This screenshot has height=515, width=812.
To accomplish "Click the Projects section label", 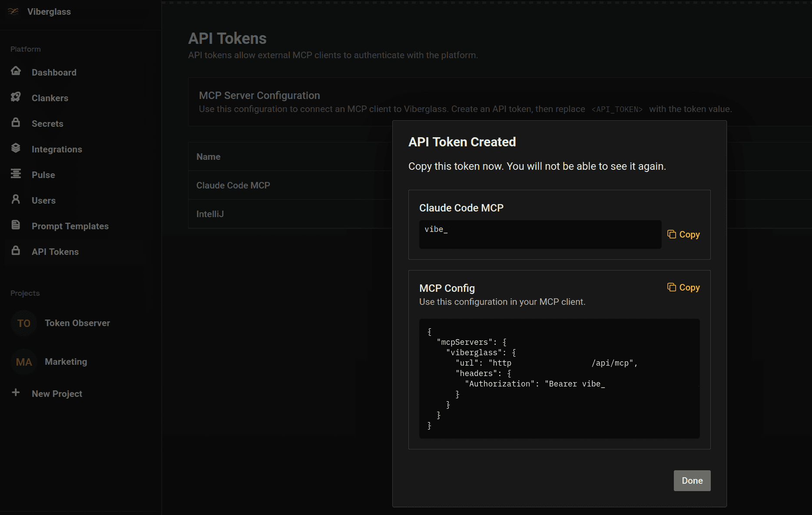I will (25, 293).
